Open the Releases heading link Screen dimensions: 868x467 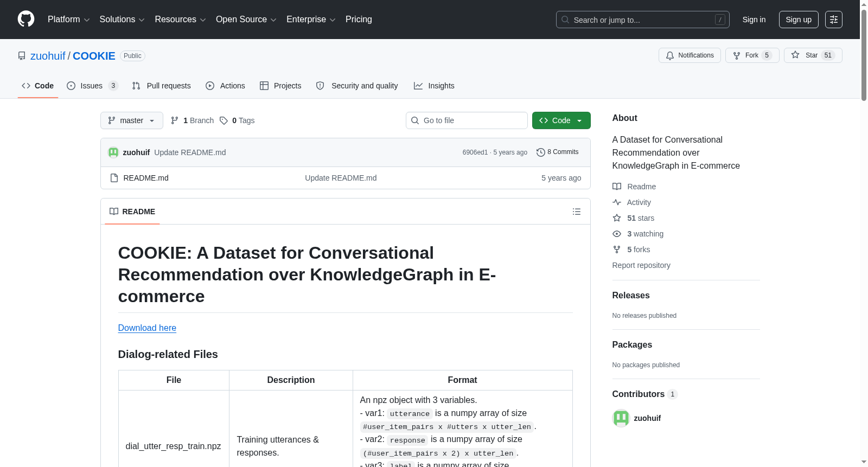coord(631,295)
